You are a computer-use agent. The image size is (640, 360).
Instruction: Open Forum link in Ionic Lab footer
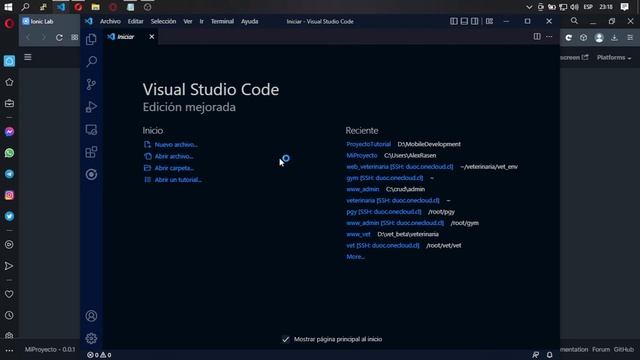coord(601,349)
